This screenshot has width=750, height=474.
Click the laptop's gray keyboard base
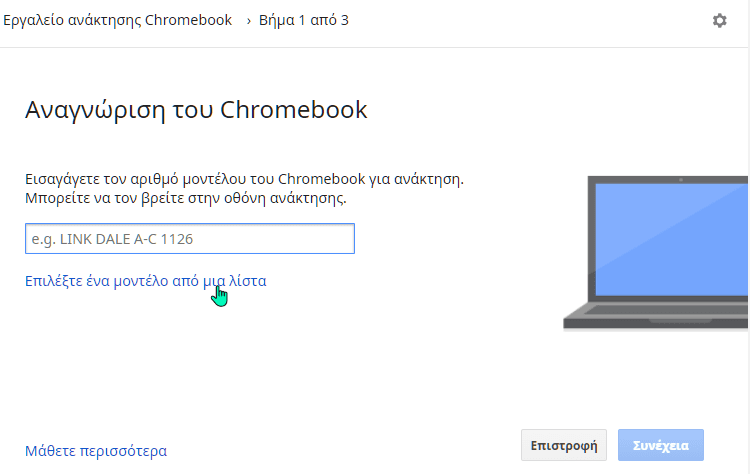click(x=656, y=316)
